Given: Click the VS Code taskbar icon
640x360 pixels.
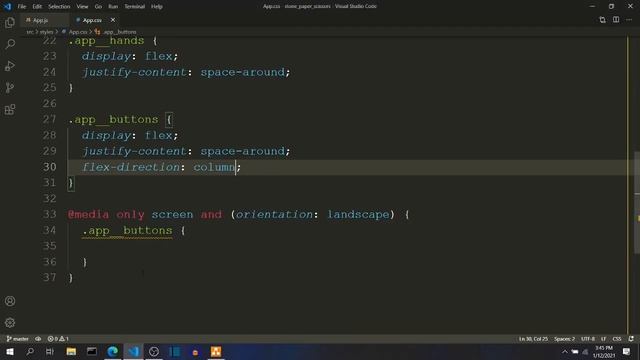Looking at the screenshot, I should (133, 351).
